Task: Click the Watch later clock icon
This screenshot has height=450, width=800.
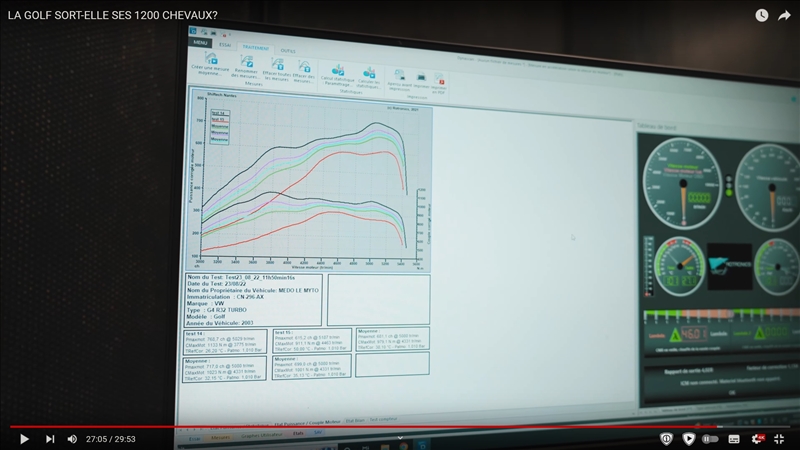Action: click(x=762, y=15)
